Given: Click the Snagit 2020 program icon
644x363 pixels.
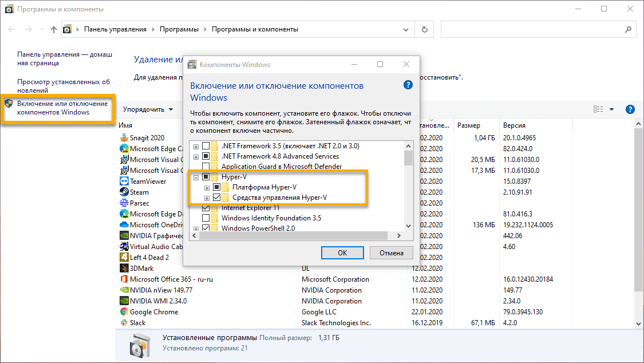Looking at the screenshot, I should coord(125,137).
